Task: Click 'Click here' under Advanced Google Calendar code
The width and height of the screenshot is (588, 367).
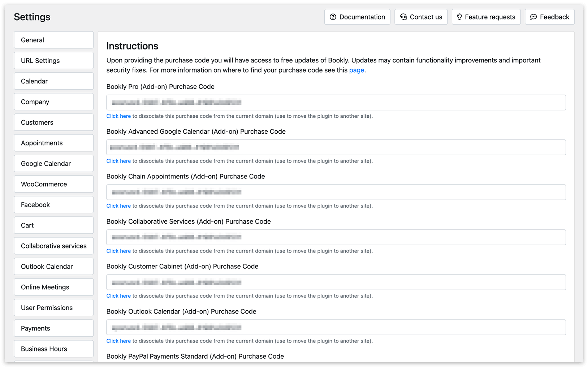Action: point(118,161)
